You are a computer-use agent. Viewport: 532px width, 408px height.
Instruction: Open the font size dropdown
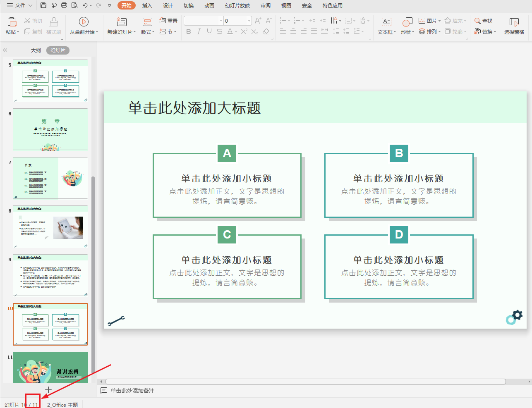[249, 21]
